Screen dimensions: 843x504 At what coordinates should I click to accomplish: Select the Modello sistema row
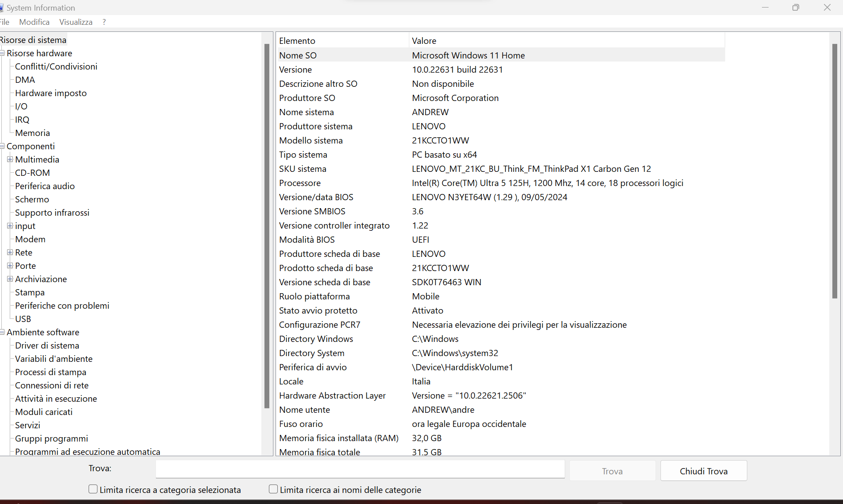click(x=501, y=140)
